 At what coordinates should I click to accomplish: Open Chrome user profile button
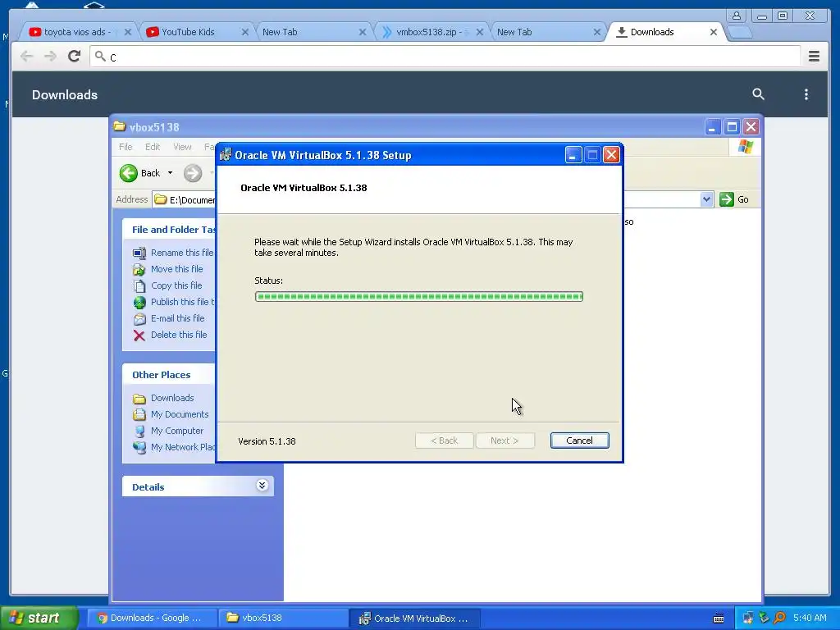tap(737, 16)
